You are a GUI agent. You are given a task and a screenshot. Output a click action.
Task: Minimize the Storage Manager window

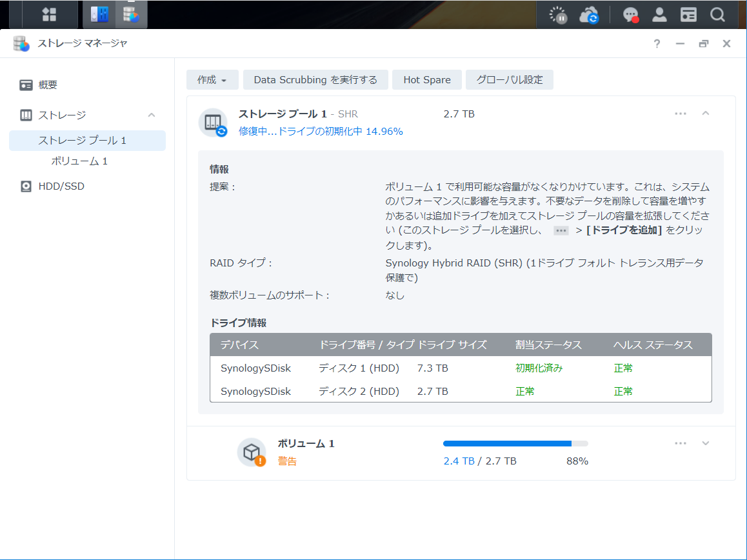click(x=681, y=44)
